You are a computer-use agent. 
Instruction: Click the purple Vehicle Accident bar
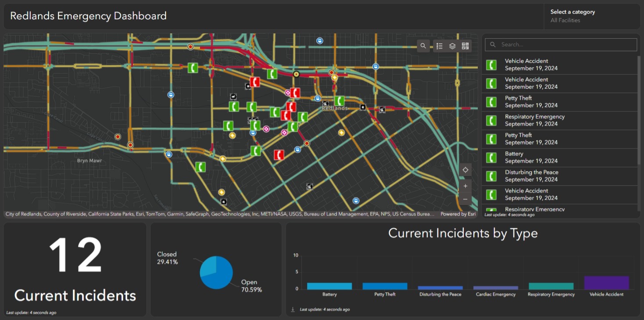(x=606, y=283)
